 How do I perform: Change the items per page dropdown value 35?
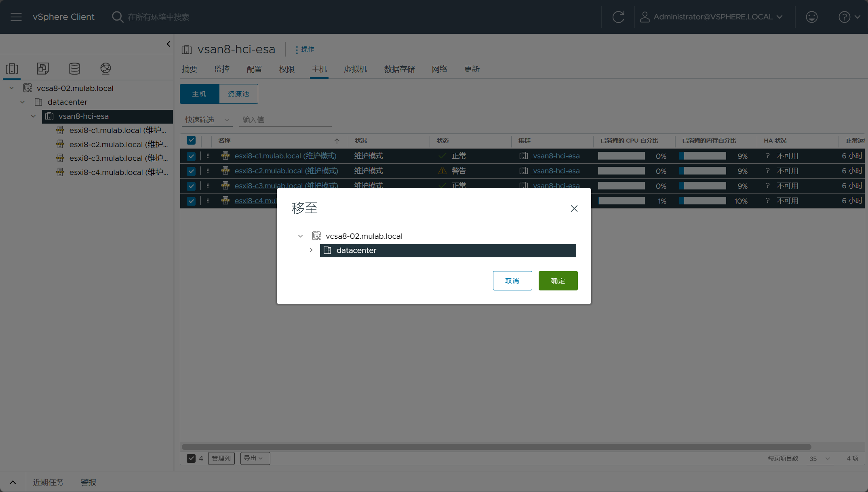click(820, 458)
